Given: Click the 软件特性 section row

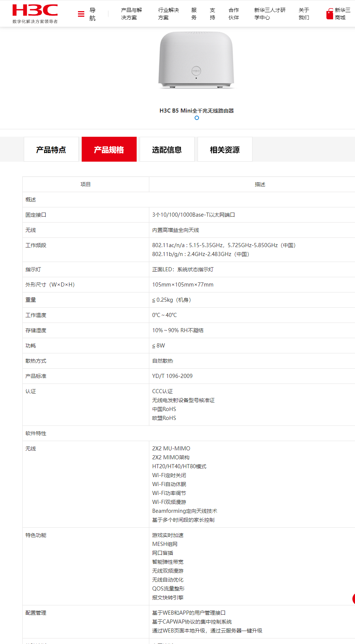Looking at the screenshot, I should point(189,433).
